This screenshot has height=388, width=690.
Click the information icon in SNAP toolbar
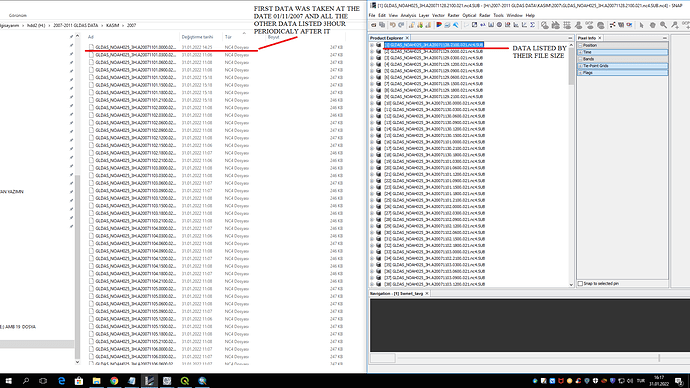[499, 25]
